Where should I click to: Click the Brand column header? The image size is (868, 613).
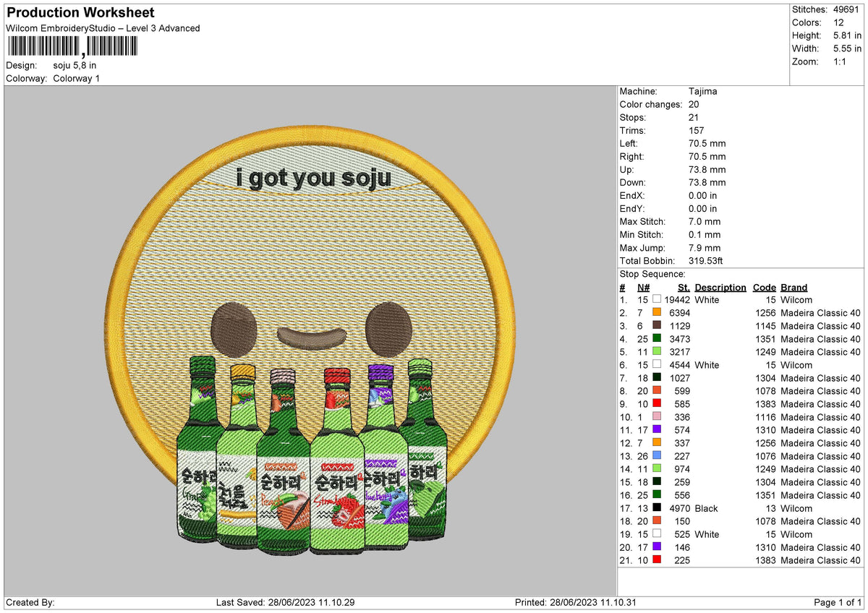point(793,287)
